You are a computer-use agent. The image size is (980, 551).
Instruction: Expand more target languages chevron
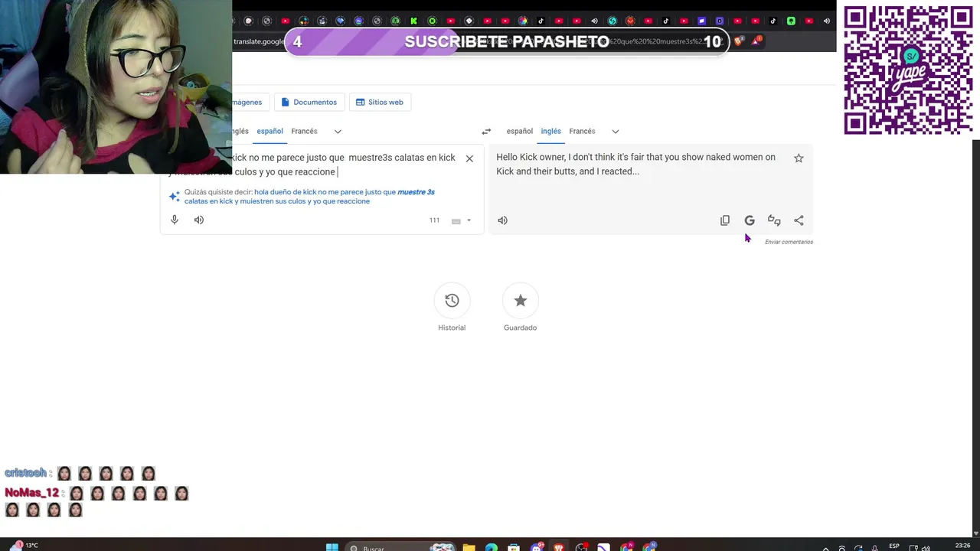(616, 132)
